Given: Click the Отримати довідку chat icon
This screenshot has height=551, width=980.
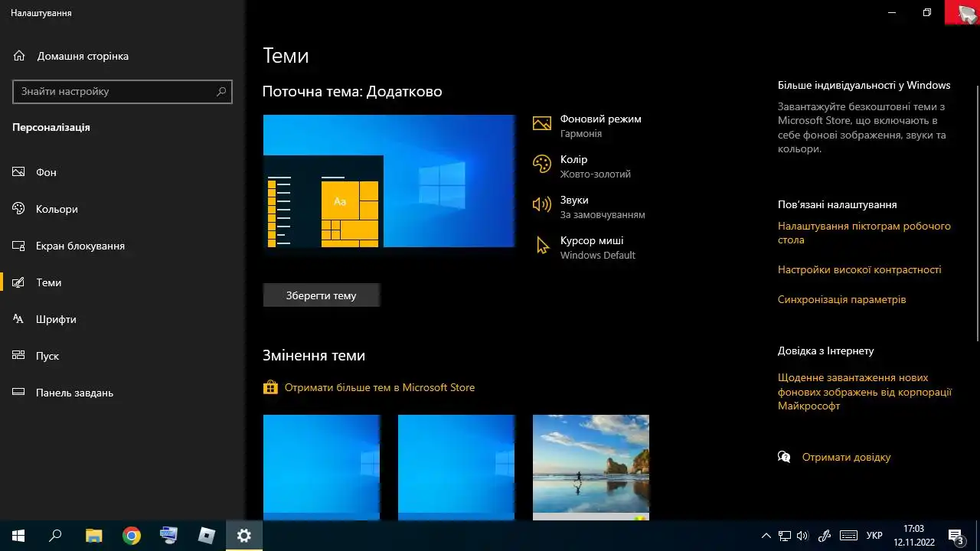Looking at the screenshot, I should (x=784, y=457).
